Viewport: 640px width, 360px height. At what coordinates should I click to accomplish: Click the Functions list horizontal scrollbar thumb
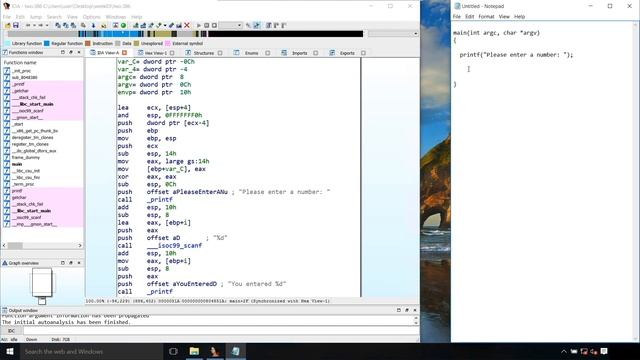(15, 245)
